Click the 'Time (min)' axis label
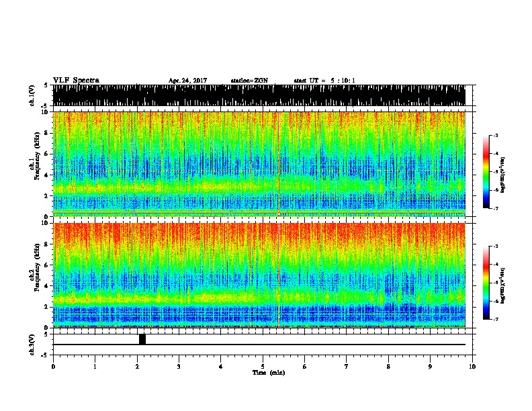This screenshot has height=411, width=532. pyautogui.click(x=269, y=373)
